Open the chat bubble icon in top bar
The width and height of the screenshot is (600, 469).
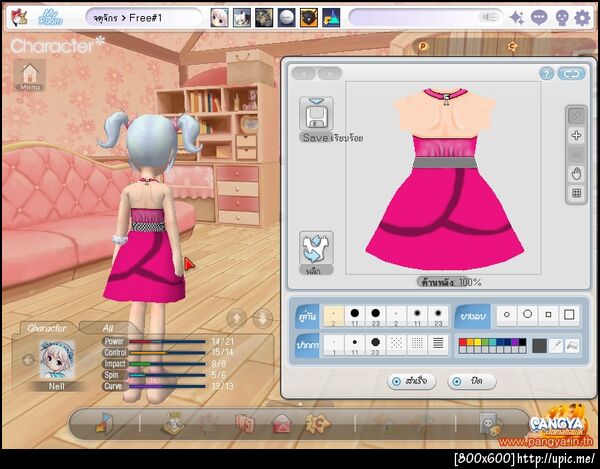point(539,18)
